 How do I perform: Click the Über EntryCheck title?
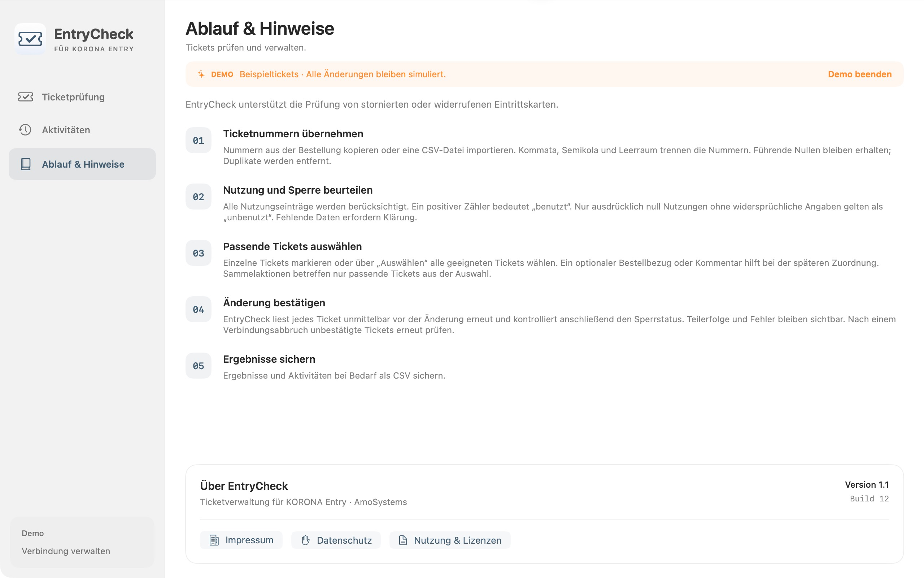click(244, 486)
